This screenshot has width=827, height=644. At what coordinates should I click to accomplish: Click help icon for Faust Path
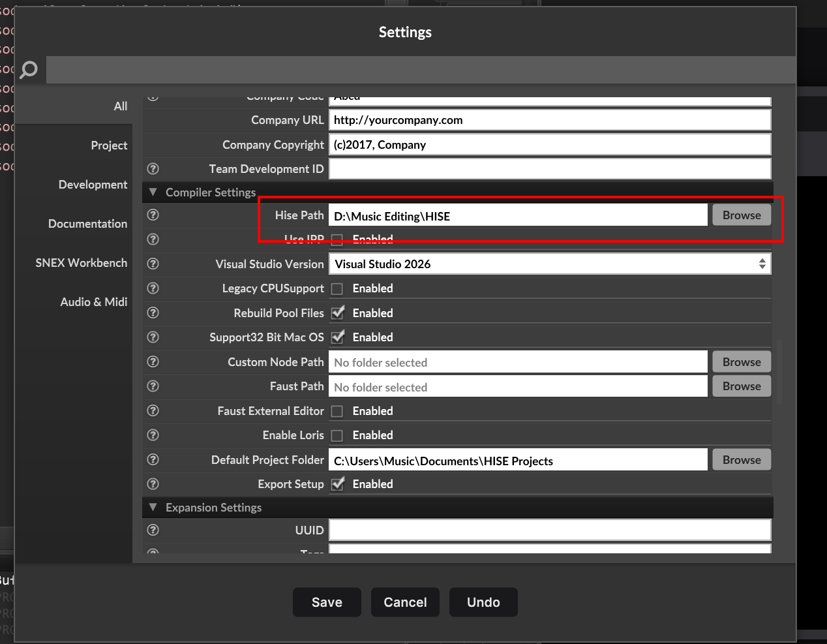(153, 386)
